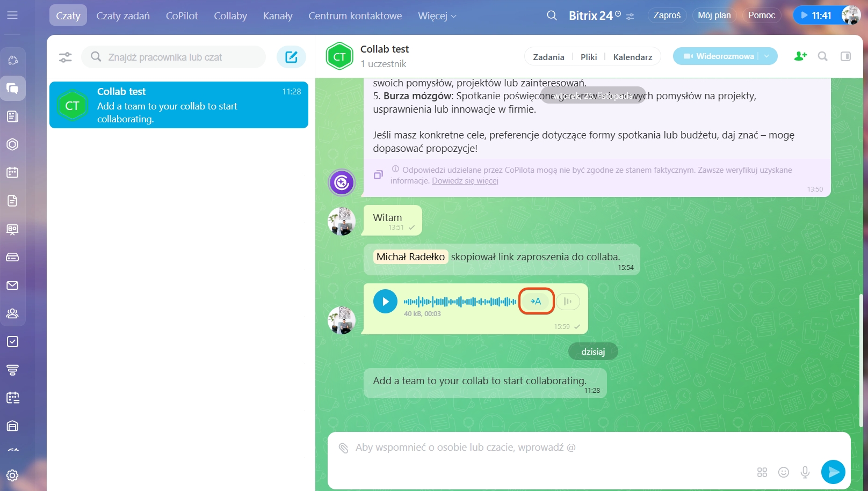Image resolution: width=868 pixels, height=491 pixels.
Task: Open the user profile avatar in header
Action: coord(851,16)
